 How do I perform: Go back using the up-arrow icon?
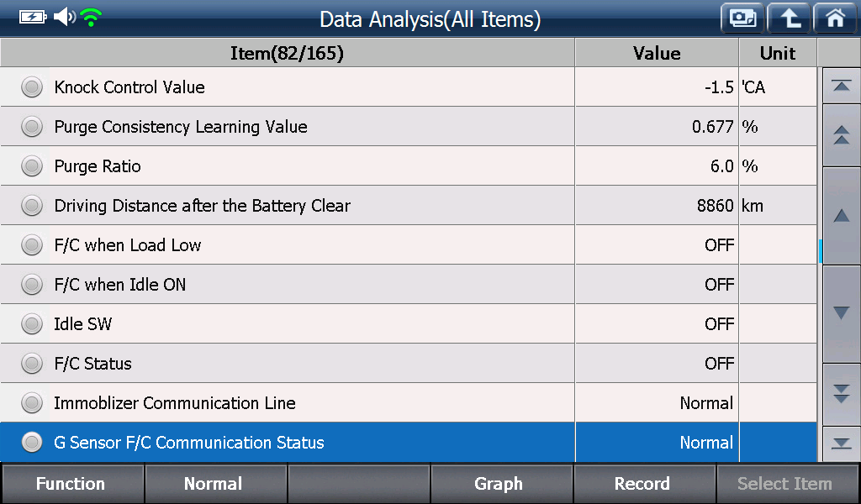point(789,18)
